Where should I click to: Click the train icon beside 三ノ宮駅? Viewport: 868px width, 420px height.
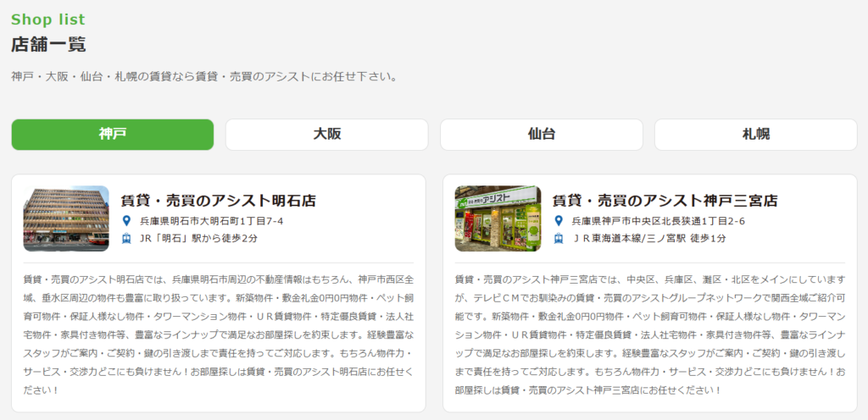click(x=559, y=238)
